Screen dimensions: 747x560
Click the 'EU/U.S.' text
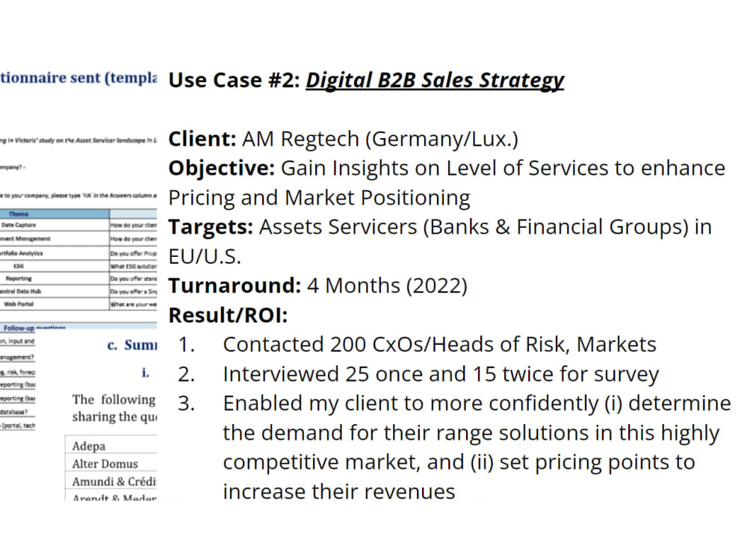point(205,257)
